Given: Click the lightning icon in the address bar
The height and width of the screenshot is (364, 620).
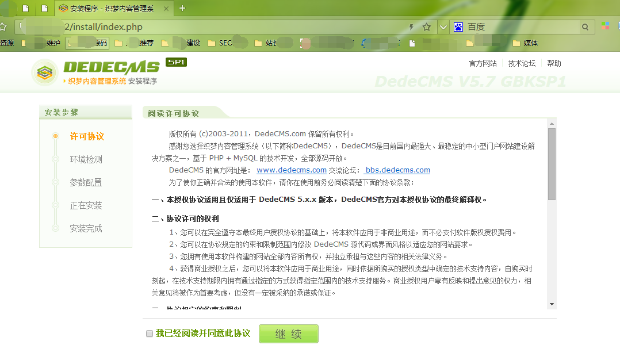Looking at the screenshot, I should click(412, 26).
